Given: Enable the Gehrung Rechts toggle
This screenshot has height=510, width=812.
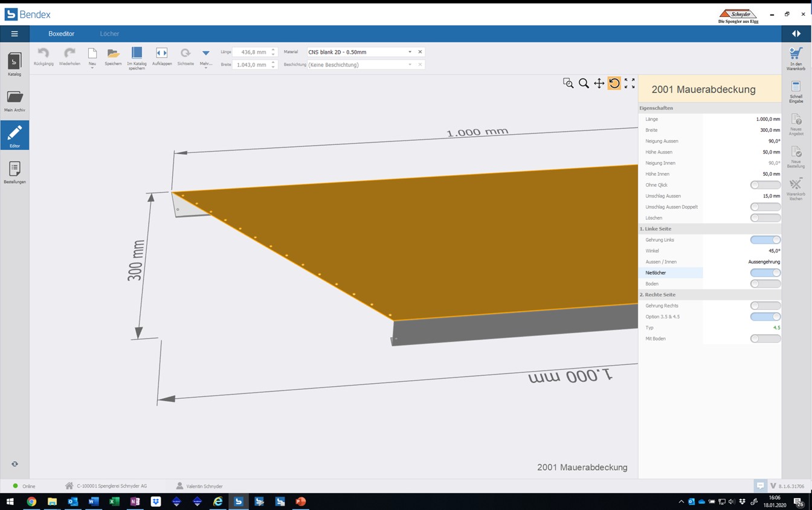Looking at the screenshot, I should click(765, 306).
